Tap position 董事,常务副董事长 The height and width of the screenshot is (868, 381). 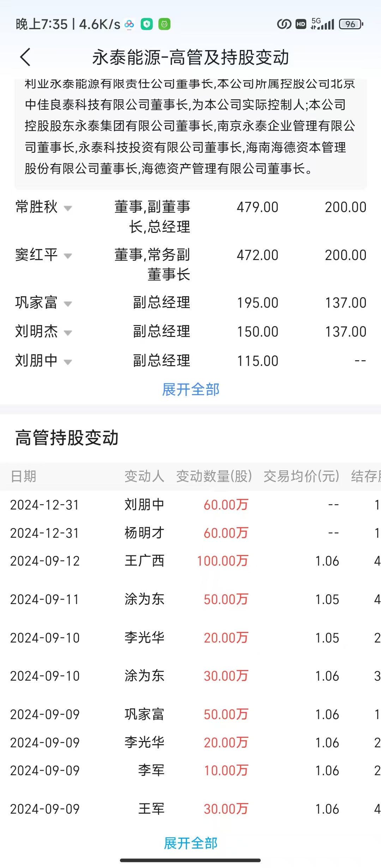click(152, 265)
